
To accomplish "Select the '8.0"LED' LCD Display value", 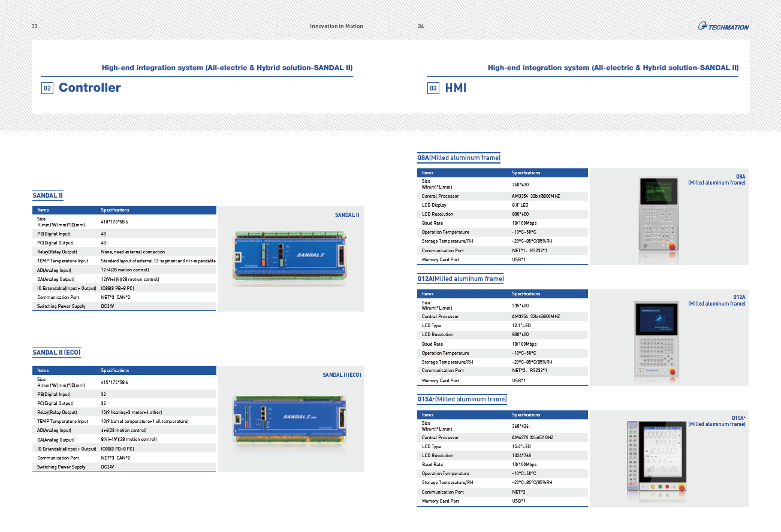I will pyautogui.click(x=520, y=205).
